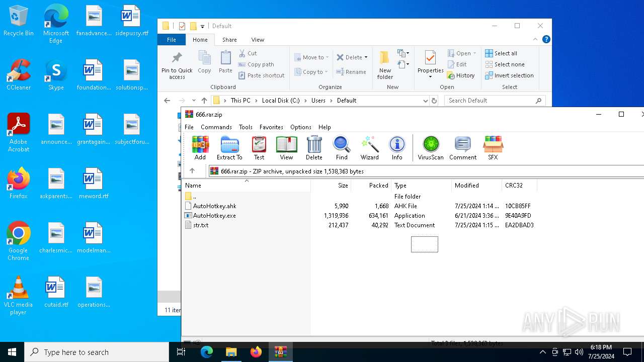The width and height of the screenshot is (644, 362).
Task: Launch the Wizard tool
Action: click(369, 148)
